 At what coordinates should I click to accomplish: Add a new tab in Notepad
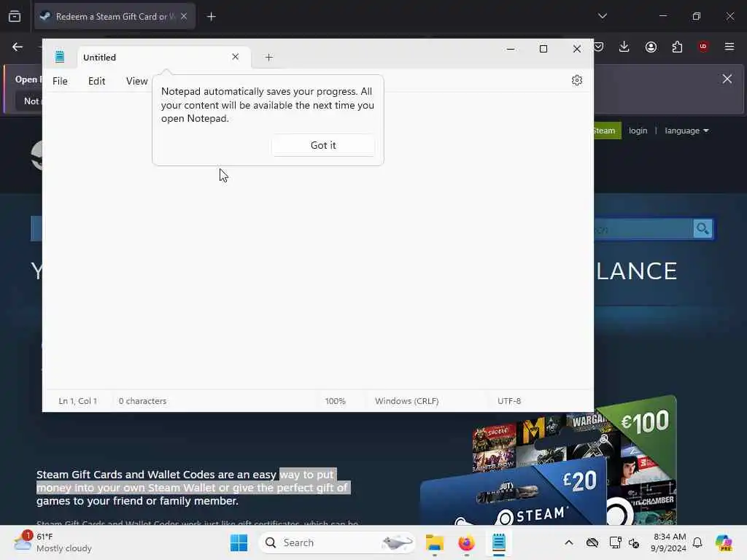coord(268,57)
